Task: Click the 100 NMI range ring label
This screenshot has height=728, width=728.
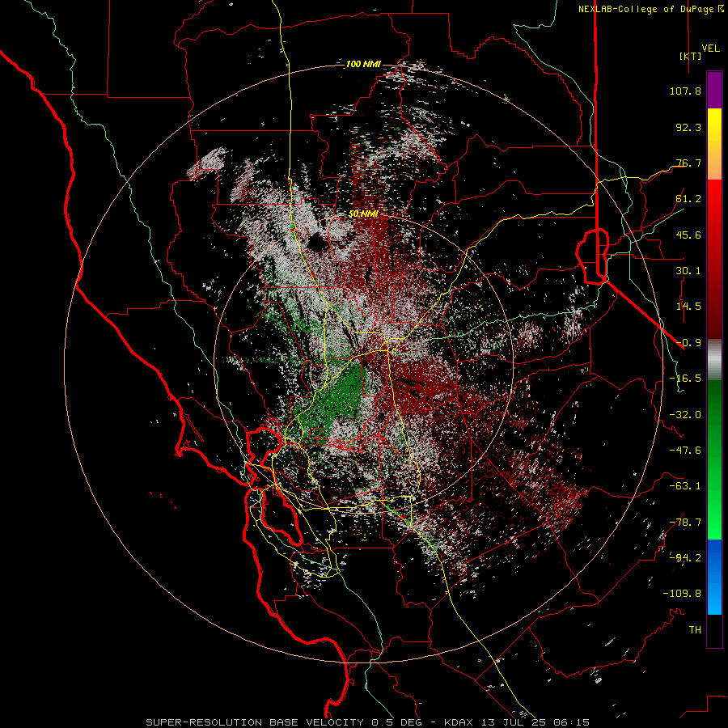Action: pos(363,64)
